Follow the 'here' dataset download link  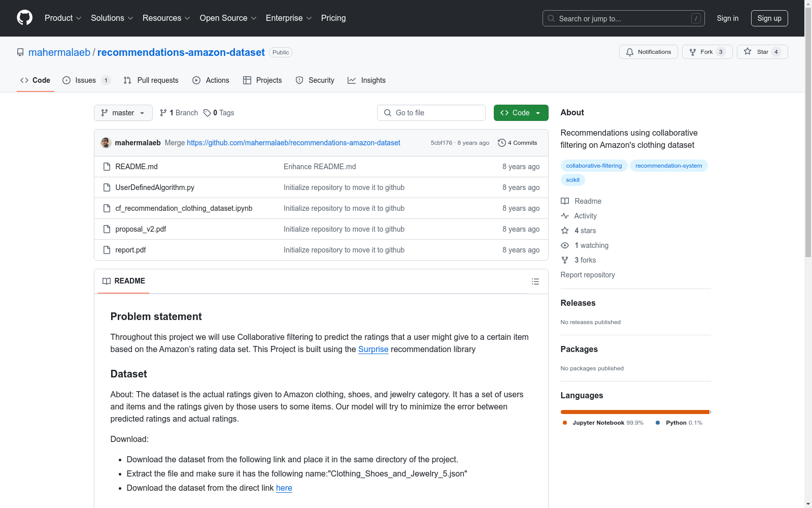point(284,488)
